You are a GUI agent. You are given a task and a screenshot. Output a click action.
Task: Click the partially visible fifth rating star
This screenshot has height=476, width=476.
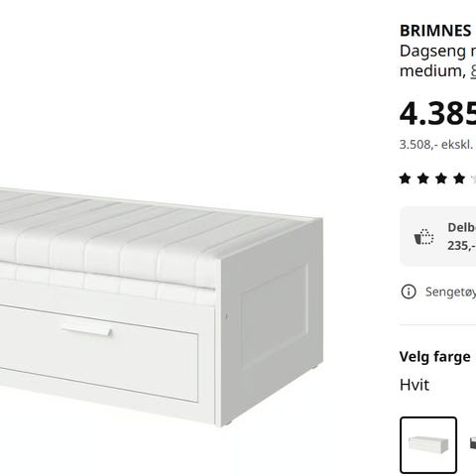473,178
